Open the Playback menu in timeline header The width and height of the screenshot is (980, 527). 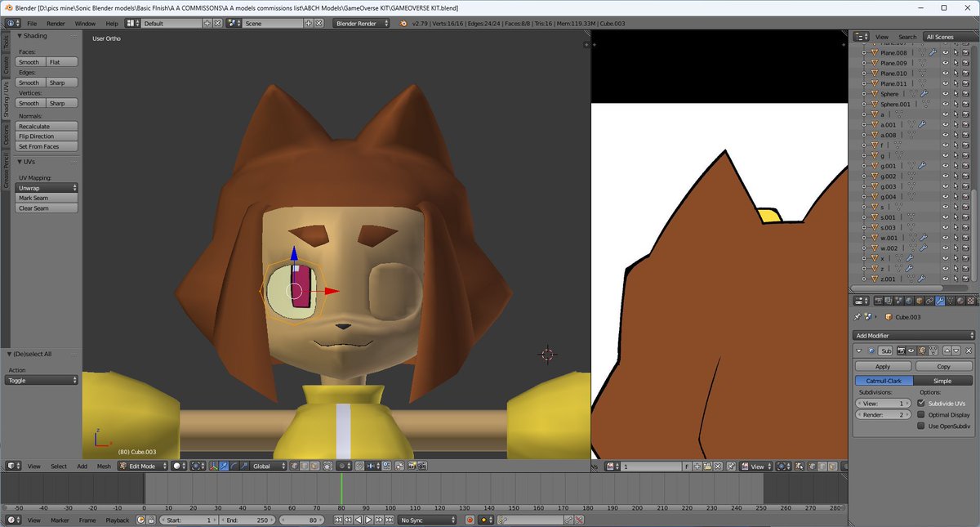tap(117, 520)
